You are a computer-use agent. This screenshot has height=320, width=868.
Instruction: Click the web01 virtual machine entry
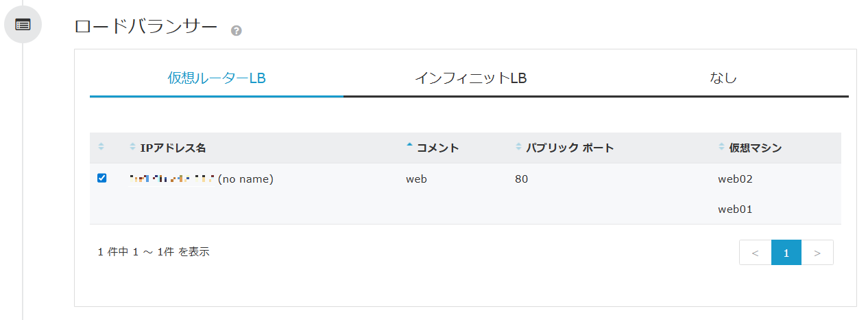click(x=735, y=209)
